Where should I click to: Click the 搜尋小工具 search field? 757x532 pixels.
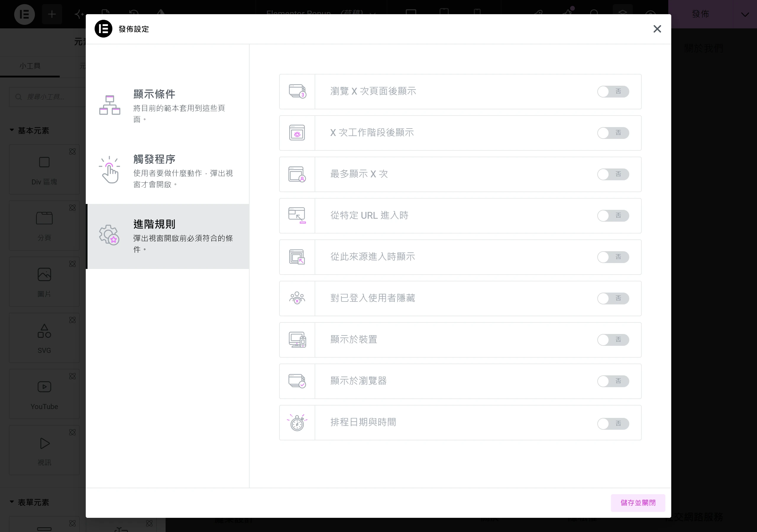click(x=47, y=97)
